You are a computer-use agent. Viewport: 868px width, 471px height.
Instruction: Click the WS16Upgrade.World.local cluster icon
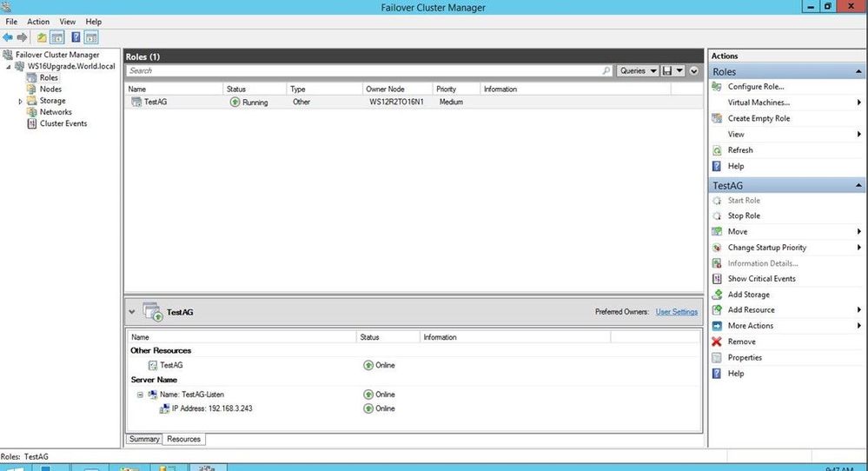pyautogui.click(x=19, y=66)
